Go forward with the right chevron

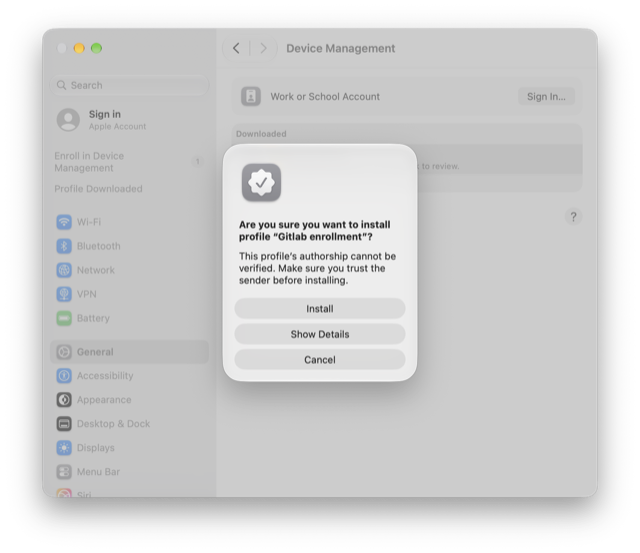click(263, 48)
